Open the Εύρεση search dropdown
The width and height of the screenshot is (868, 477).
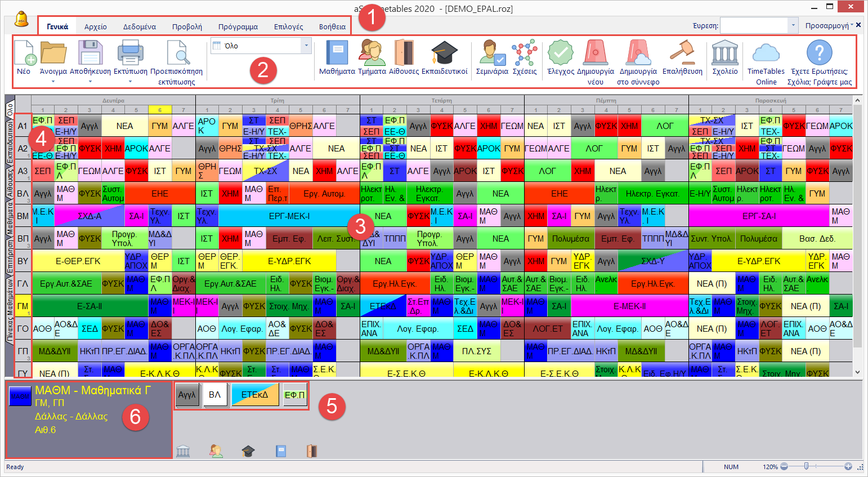tap(793, 25)
